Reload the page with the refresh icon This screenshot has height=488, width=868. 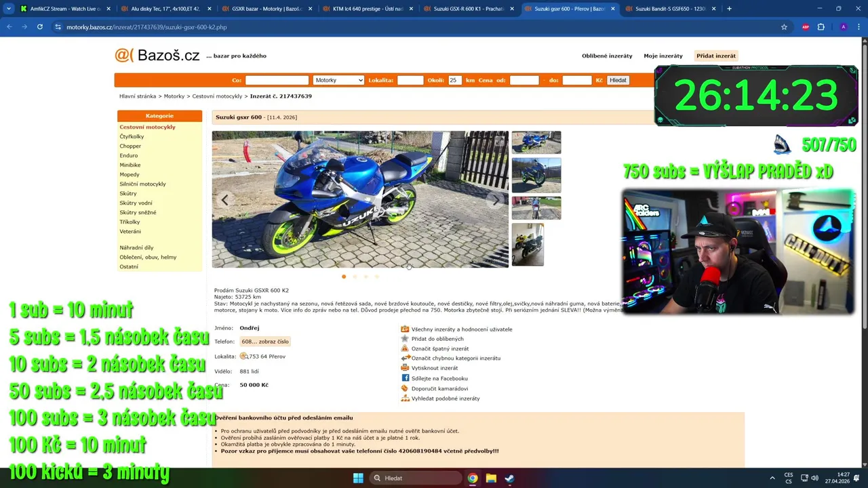(40, 27)
